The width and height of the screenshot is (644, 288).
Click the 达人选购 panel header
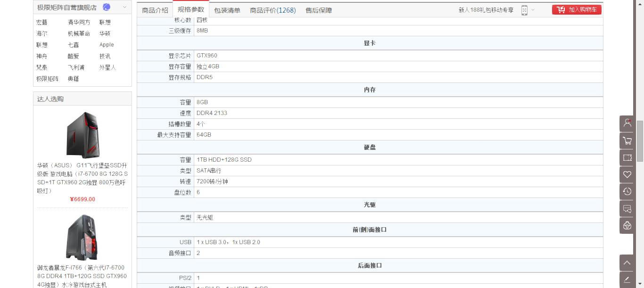click(x=83, y=99)
